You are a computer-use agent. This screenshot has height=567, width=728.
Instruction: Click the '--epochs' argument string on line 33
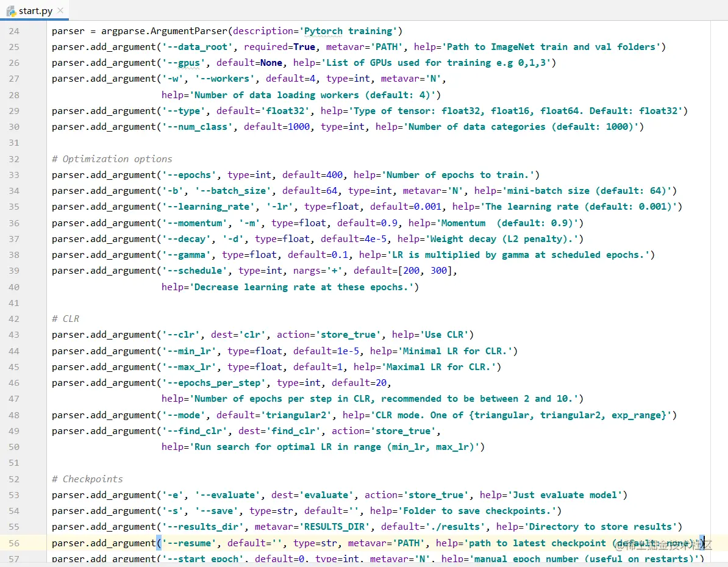pyautogui.click(x=190, y=175)
